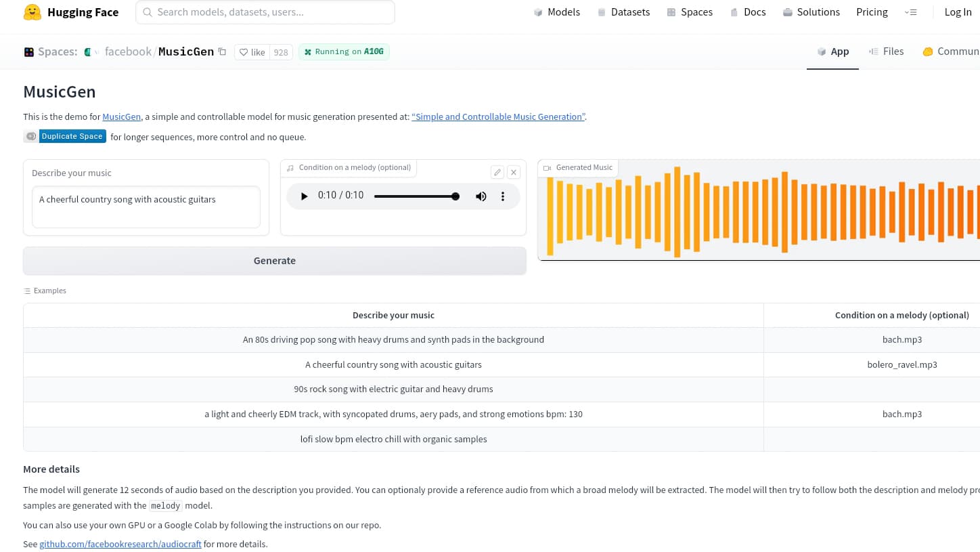This screenshot has height=552, width=980.
Task: Open the Solutions menu item
Action: 811,12
